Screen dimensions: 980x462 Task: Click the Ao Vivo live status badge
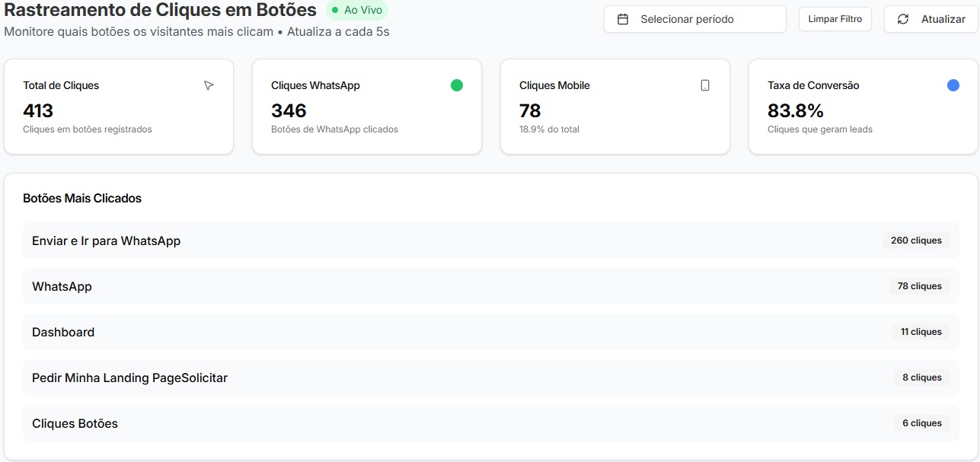357,11
